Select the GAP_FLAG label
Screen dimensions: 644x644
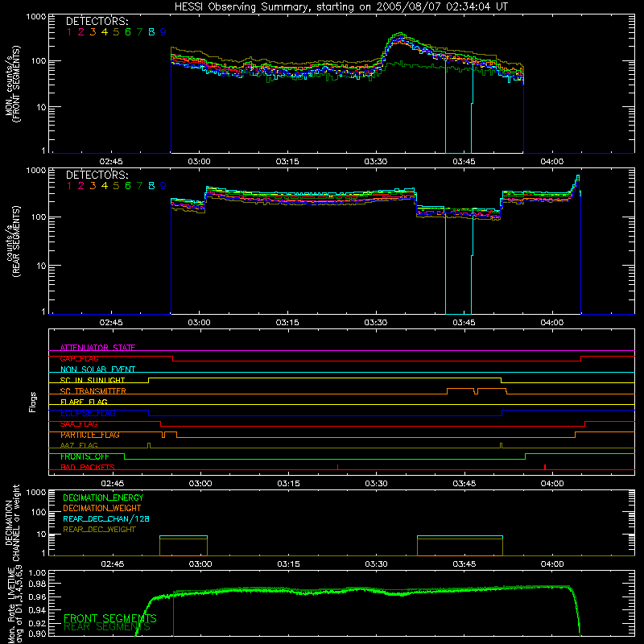pos(80,358)
